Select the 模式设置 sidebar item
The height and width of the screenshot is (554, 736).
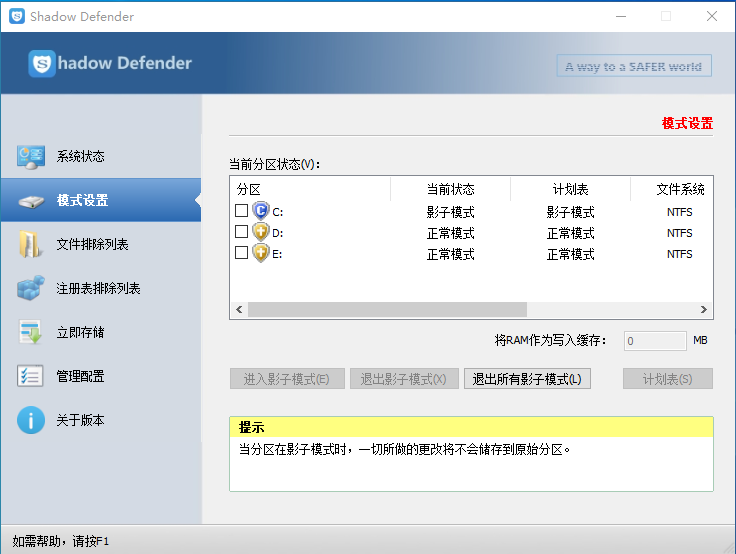pyautogui.click(x=101, y=200)
